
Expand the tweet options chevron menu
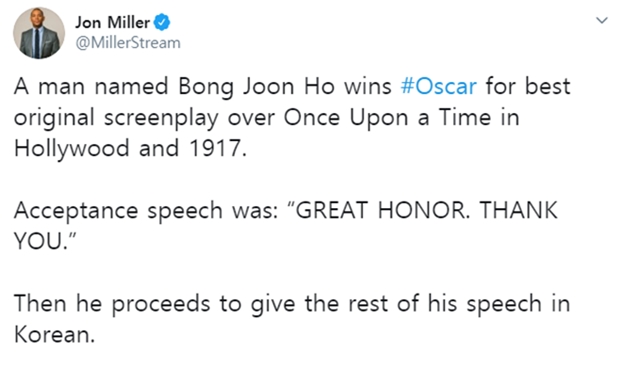pos(601,20)
